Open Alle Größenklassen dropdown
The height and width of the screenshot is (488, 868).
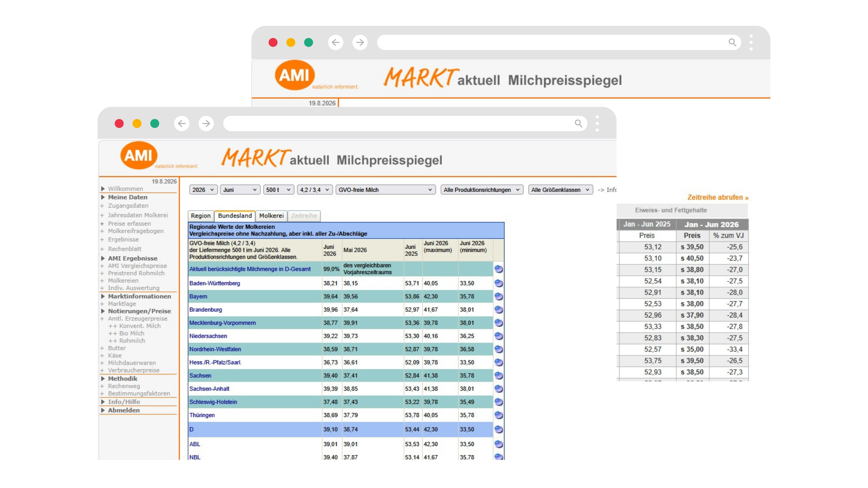click(560, 190)
